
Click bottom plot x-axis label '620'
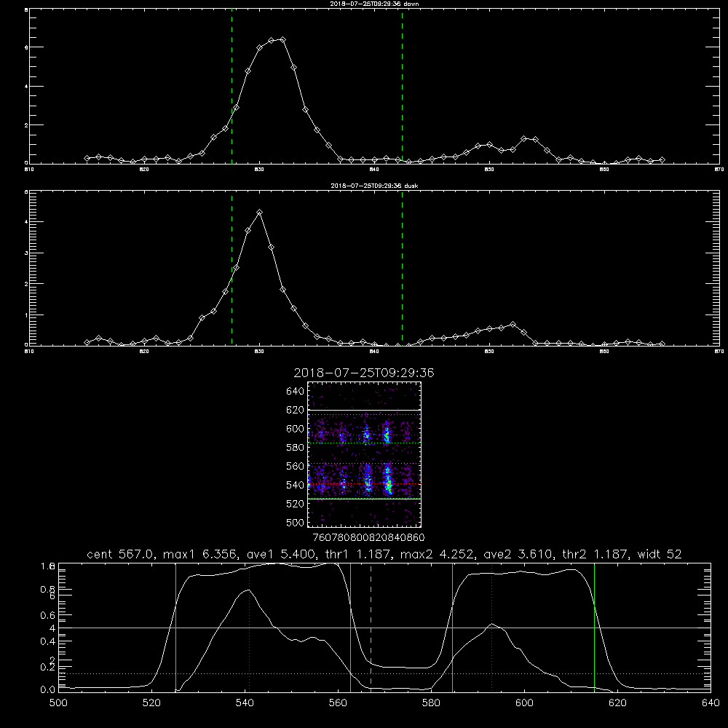(x=617, y=703)
